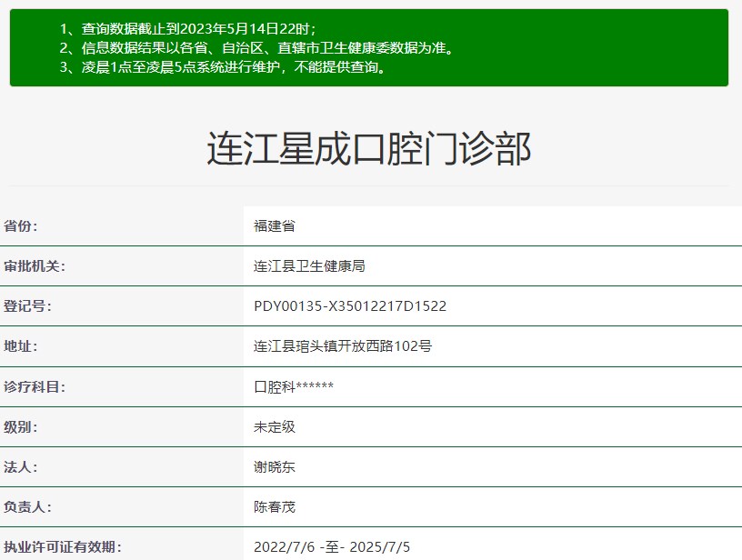742x560 pixels.
Task: Select registration number PDY00135-X35012217D1522
Action: click(350, 306)
